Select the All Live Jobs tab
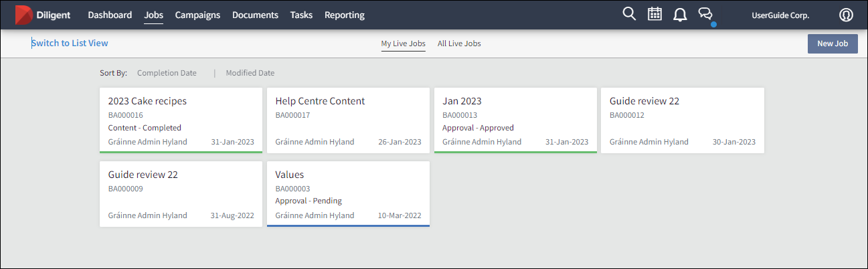This screenshot has height=269, width=868. 459,43
